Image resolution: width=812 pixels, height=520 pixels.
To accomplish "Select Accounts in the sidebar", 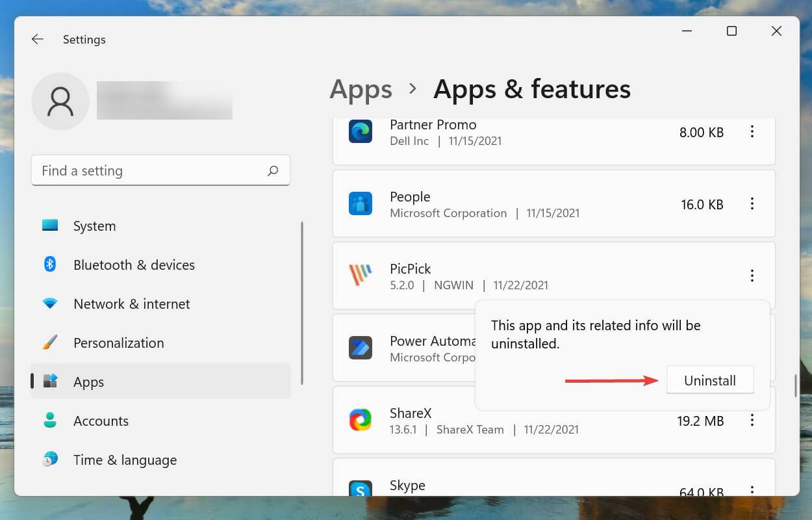I will [x=160, y=421].
